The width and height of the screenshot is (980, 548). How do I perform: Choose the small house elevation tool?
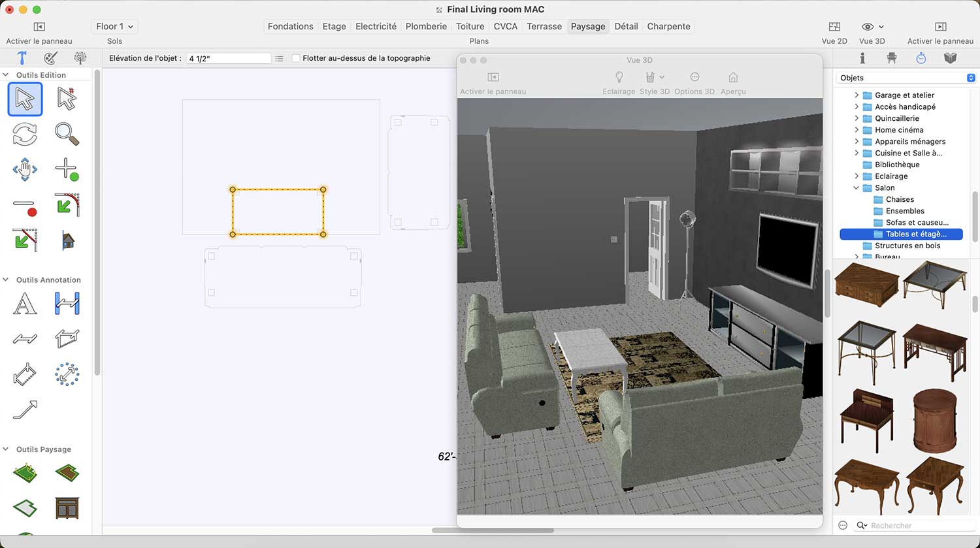(x=67, y=240)
